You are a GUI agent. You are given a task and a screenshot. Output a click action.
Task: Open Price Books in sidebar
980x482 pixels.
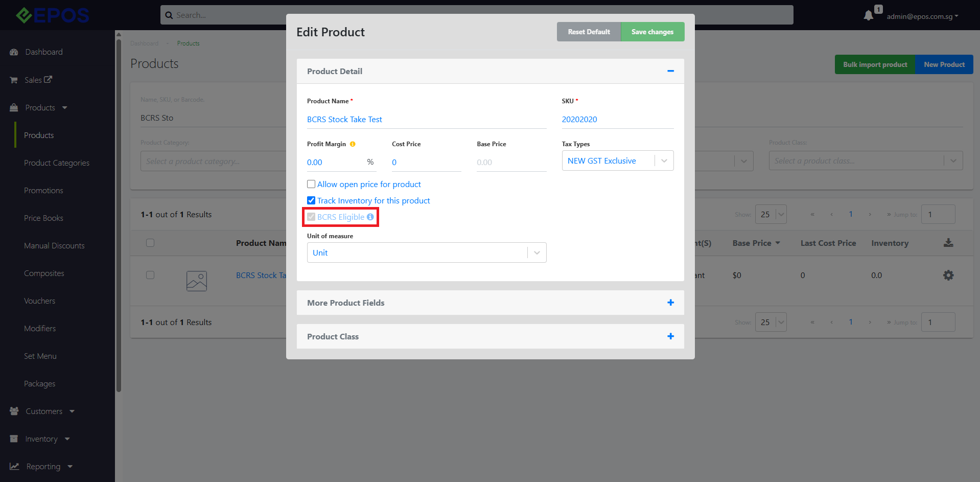point(43,218)
